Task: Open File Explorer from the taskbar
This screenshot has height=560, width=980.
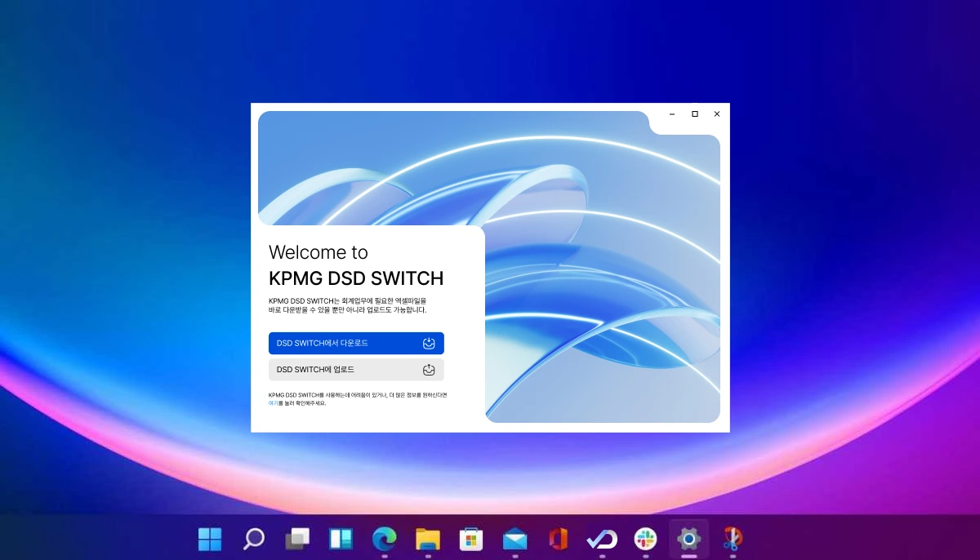Action: (428, 539)
